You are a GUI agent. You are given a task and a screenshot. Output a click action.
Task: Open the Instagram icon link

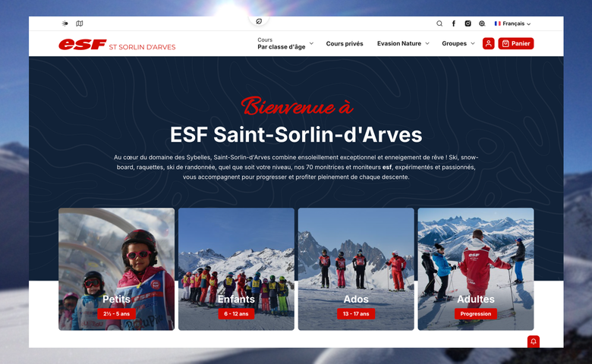(x=468, y=24)
